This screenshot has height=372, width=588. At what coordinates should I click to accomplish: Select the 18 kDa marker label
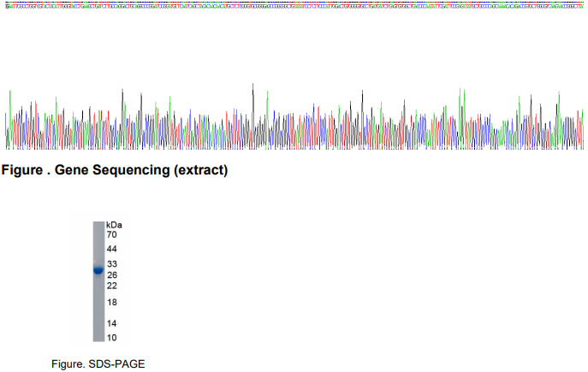pyautogui.click(x=112, y=303)
